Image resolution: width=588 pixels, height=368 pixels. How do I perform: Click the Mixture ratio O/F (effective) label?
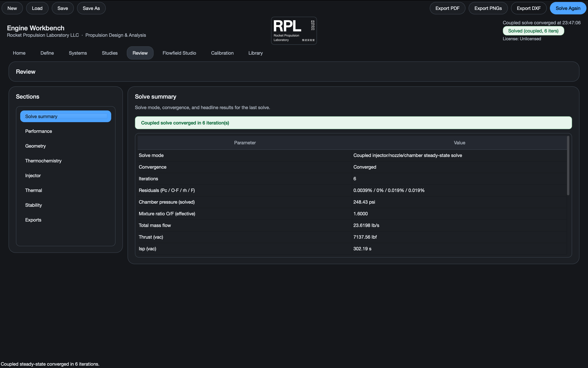point(167,214)
